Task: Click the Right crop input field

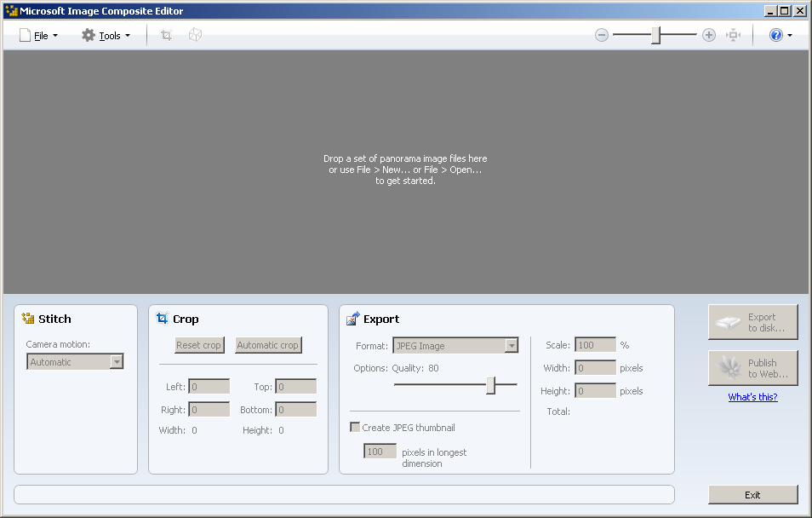Action: point(209,410)
